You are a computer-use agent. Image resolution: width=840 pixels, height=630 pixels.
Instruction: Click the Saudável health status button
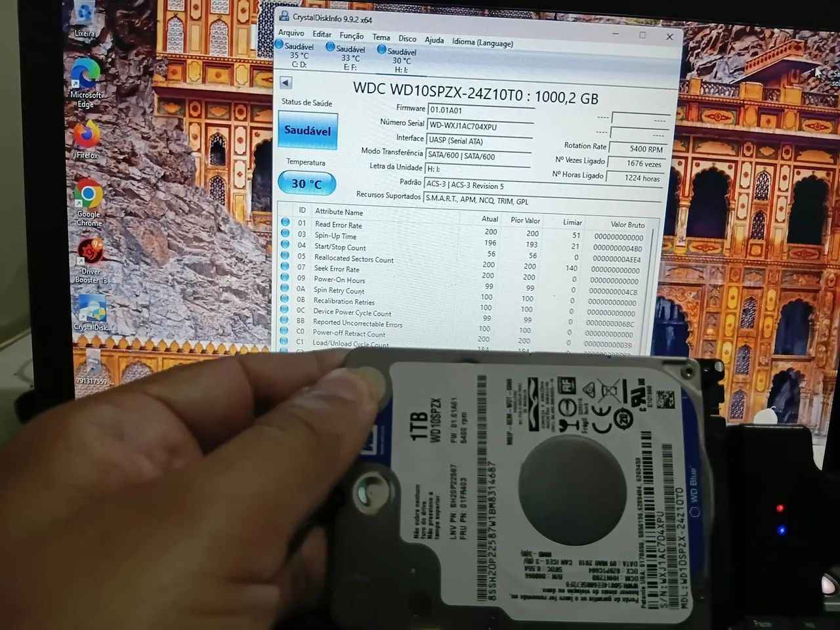click(x=308, y=131)
